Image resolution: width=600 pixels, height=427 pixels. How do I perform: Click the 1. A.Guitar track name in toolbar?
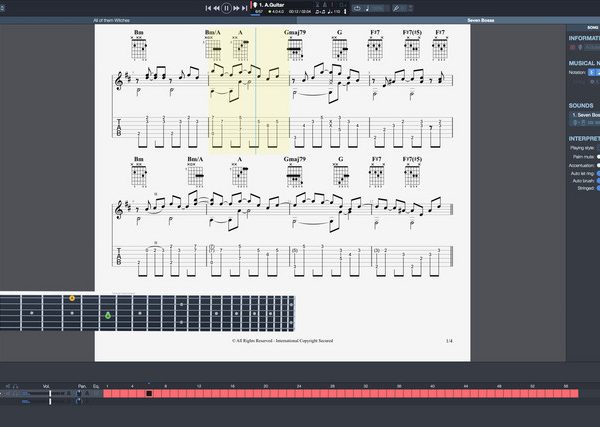point(271,5)
